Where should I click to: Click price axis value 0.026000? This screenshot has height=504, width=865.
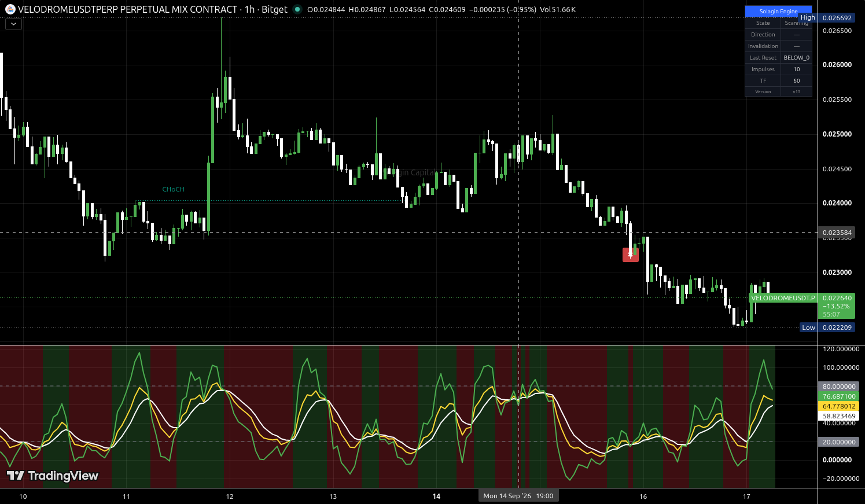pos(837,65)
